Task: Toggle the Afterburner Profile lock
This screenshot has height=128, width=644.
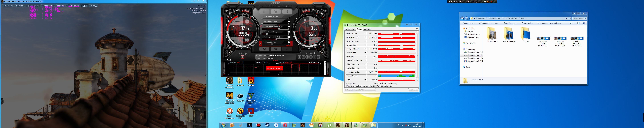Action: pos(314,53)
